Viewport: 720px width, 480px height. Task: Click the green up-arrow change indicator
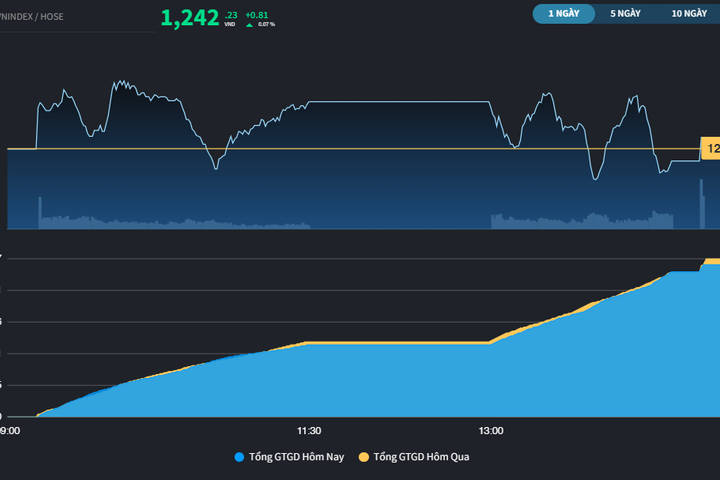pos(249,25)
